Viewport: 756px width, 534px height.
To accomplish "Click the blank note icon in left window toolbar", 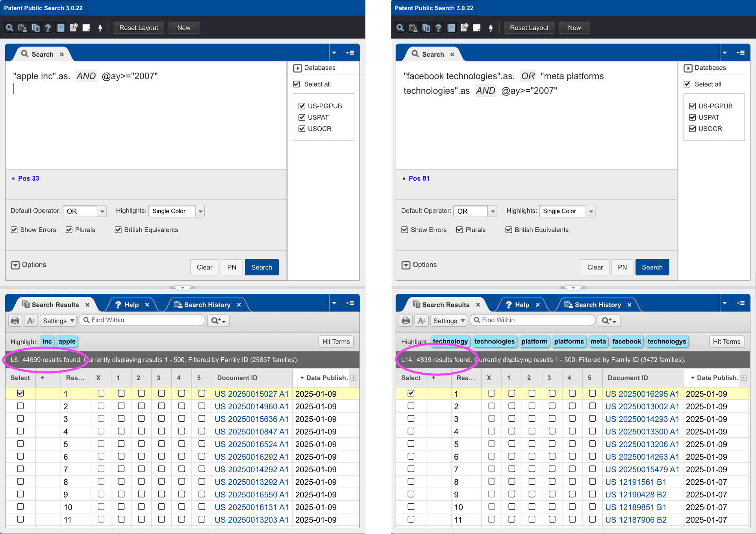I will coord(86,28).
